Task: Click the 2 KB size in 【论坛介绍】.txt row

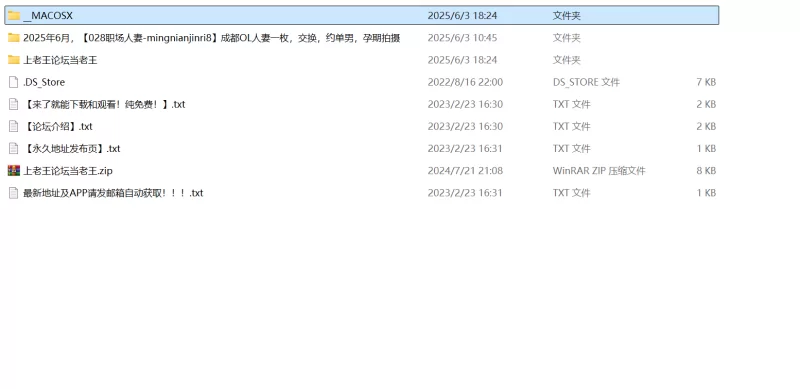Action: point(706,126)
